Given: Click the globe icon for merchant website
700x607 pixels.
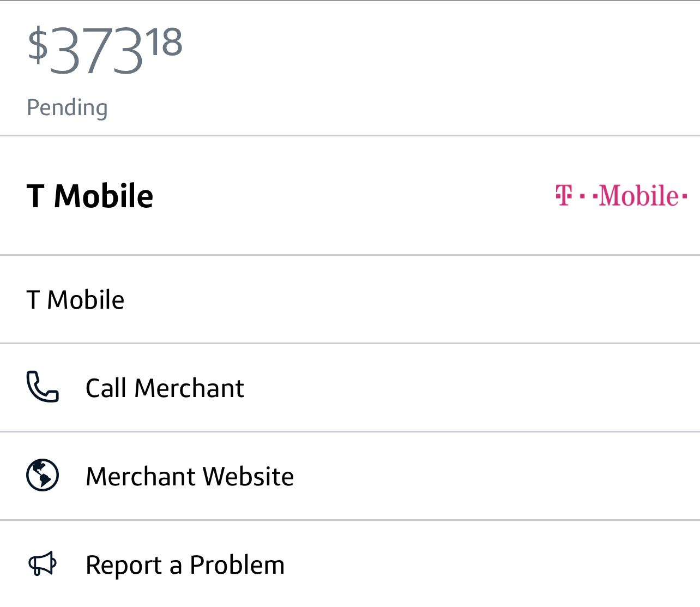Looking at the screenshot, I should coord(43,476).
